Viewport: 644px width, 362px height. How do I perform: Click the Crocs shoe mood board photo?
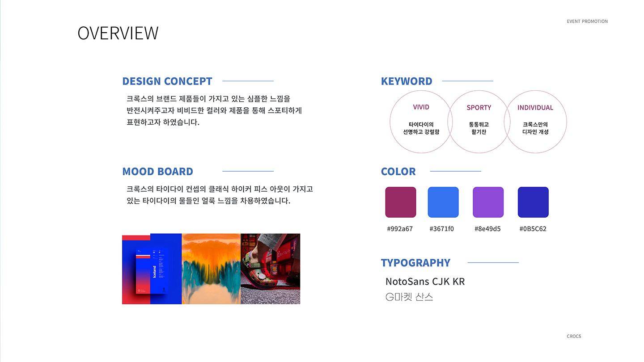tap(270, 268)
